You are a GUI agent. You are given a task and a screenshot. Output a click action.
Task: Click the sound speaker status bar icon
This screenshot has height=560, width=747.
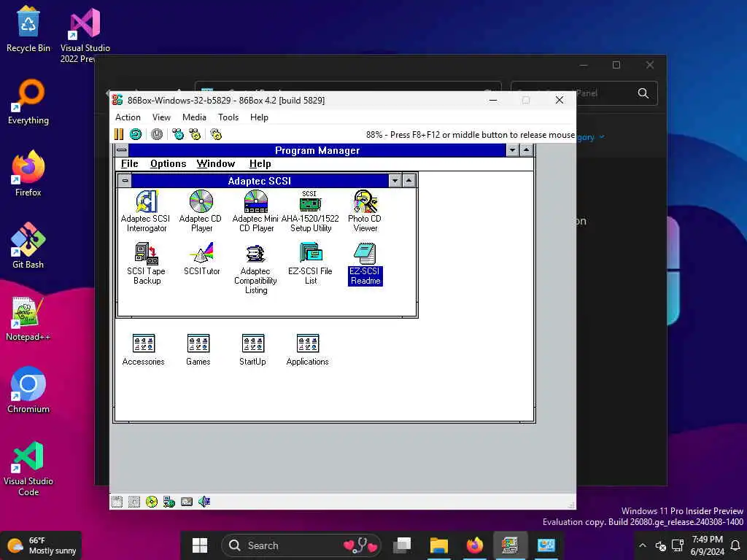(x=204, y=502)
